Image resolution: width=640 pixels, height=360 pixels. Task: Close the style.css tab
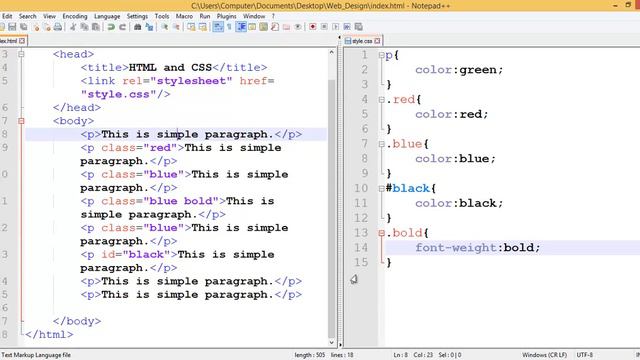click(x=377, y=41)
